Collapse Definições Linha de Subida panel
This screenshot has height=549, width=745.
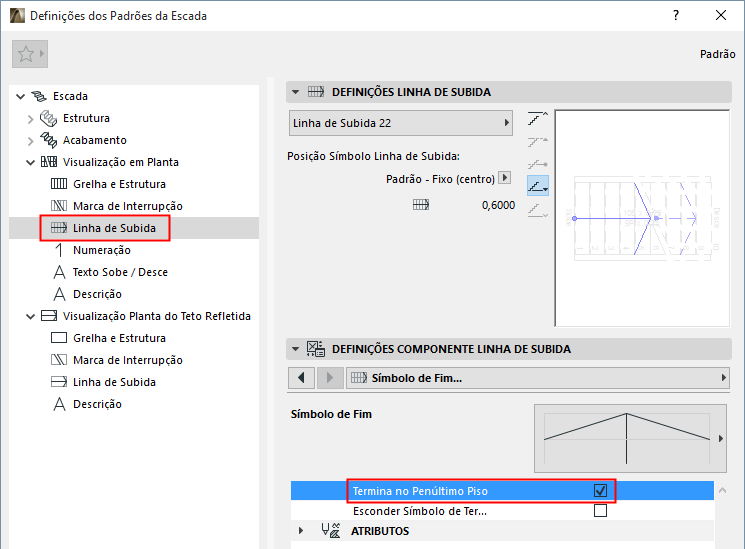click(296, 92)
